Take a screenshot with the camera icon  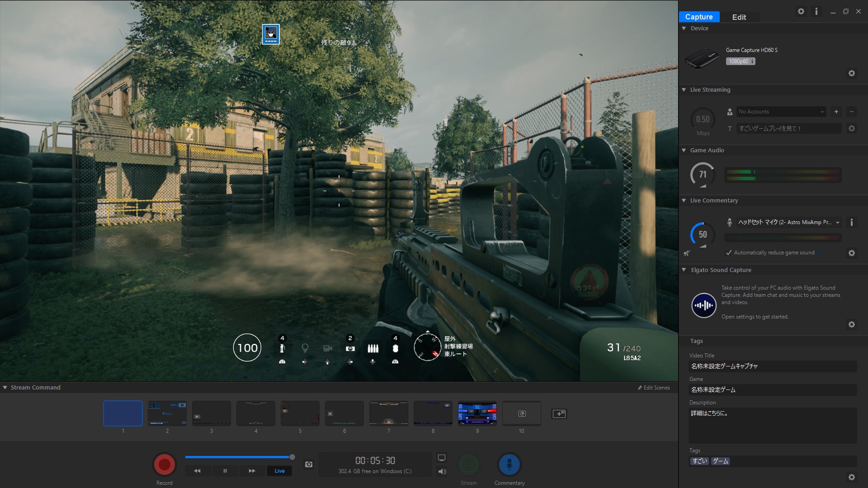pos(309,465)
